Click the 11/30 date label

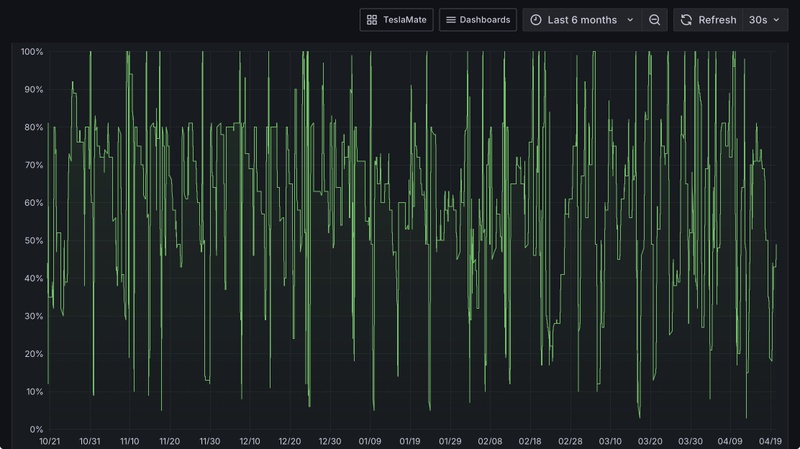pos(210,441)
